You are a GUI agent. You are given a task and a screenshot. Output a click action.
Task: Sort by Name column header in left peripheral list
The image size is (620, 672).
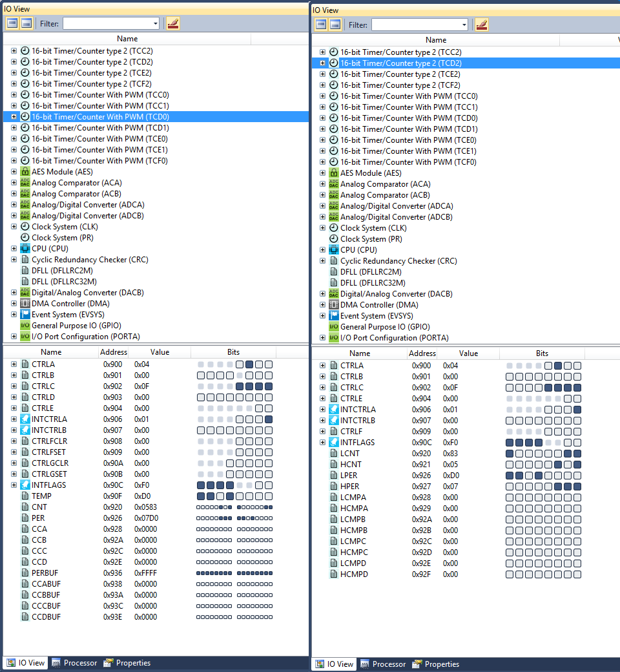point(127,39)
